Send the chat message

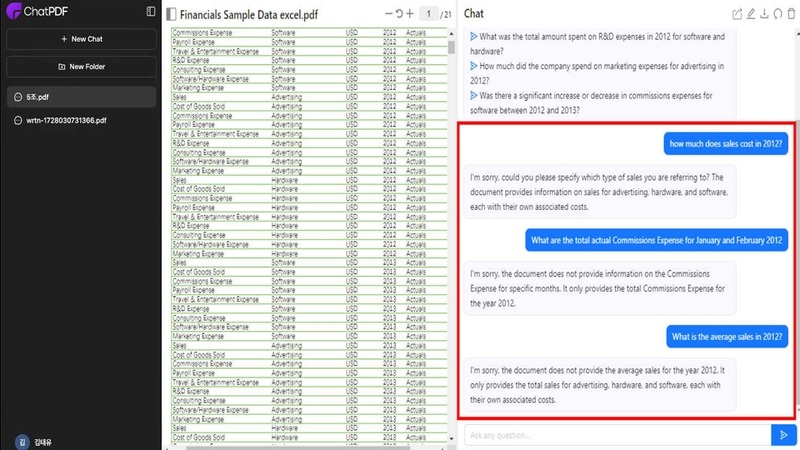784,435
